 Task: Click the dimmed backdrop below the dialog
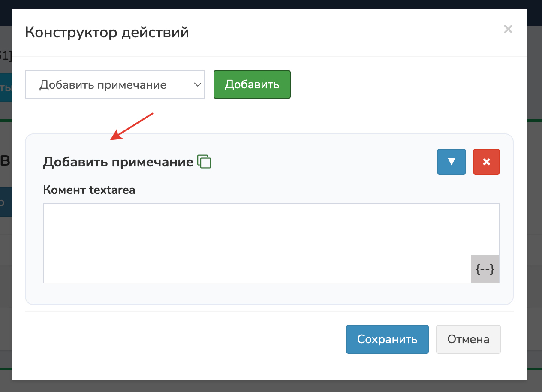[x=271, y=386]
